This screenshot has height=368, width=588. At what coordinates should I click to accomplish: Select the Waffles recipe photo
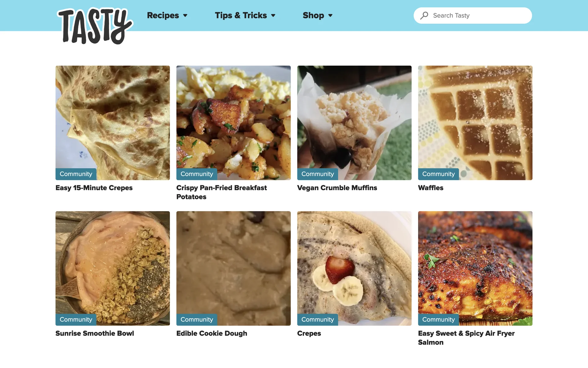click(475, 123)
